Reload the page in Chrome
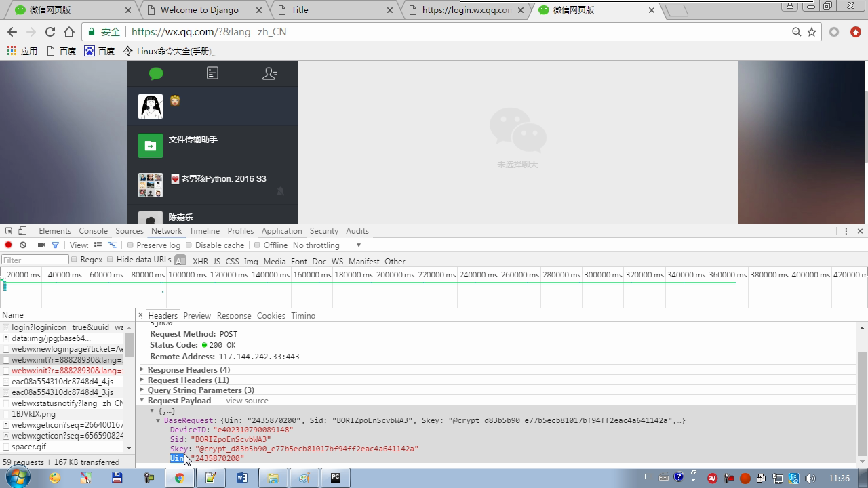The image size is (868, 488). click(x=50, y=32)
